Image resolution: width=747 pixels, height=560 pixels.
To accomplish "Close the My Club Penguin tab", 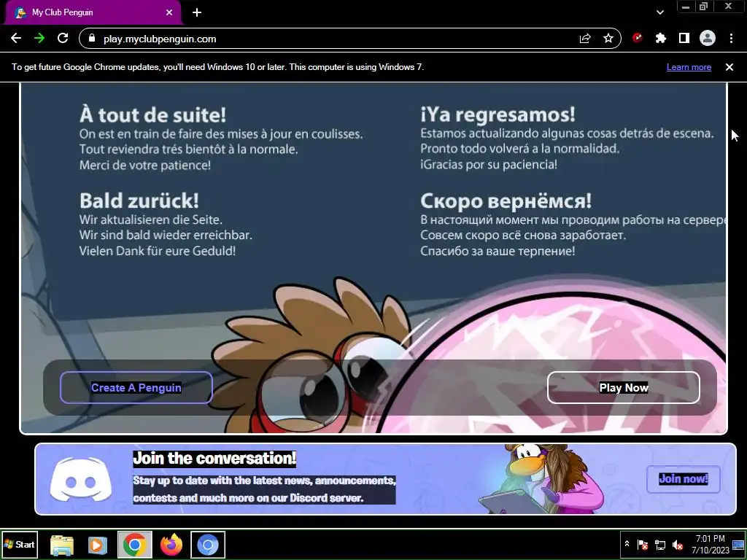I will (169, 12).
